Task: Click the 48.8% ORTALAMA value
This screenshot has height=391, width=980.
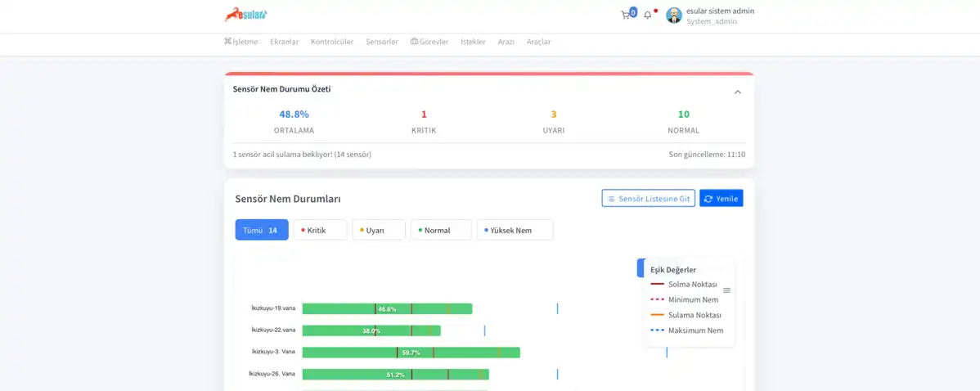Action: [x=294, y=115]
